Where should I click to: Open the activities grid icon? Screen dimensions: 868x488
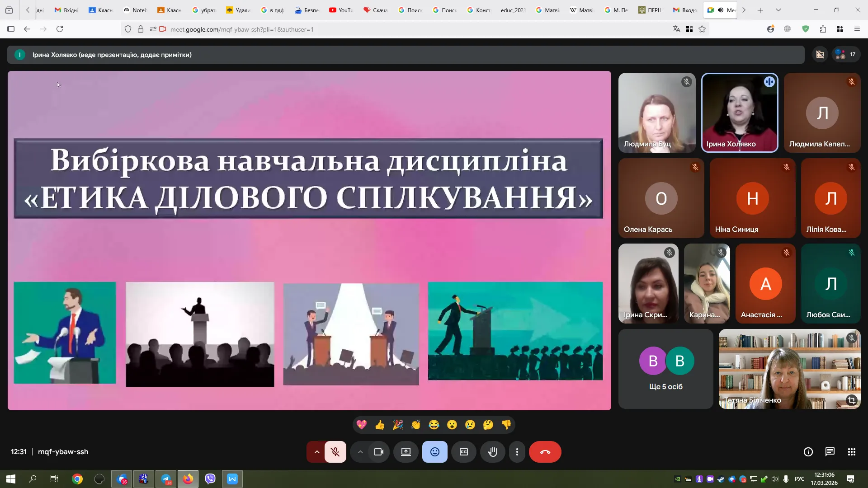pos(851,452)
